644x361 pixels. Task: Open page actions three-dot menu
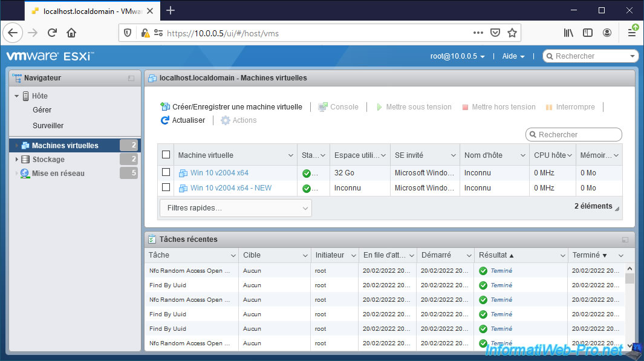point(478,33)
